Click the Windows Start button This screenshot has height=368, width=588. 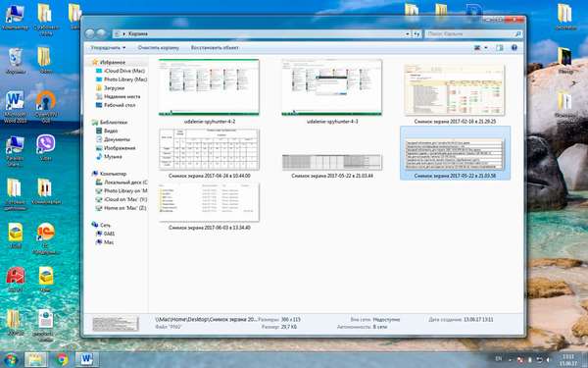click(11, 359)
